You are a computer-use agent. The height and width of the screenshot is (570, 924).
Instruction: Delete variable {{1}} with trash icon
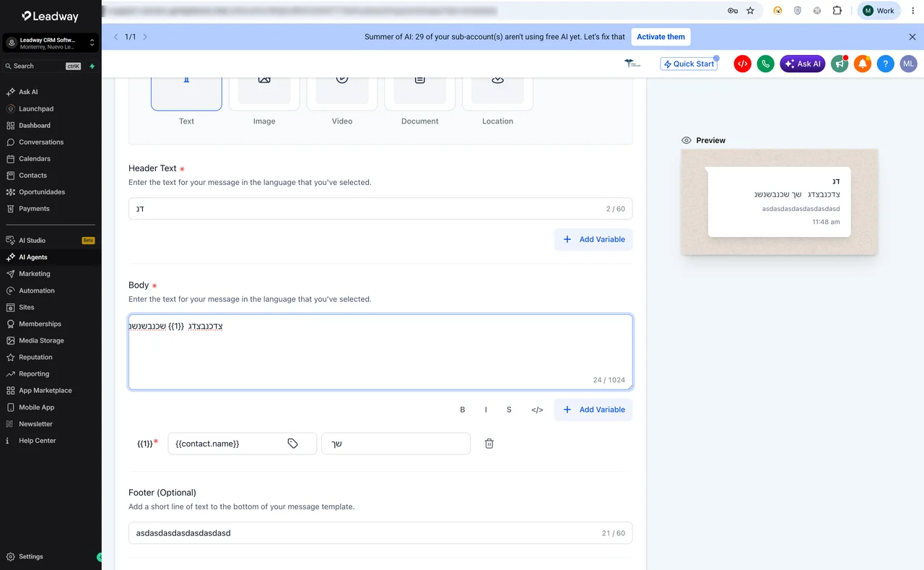click(489, 444)
